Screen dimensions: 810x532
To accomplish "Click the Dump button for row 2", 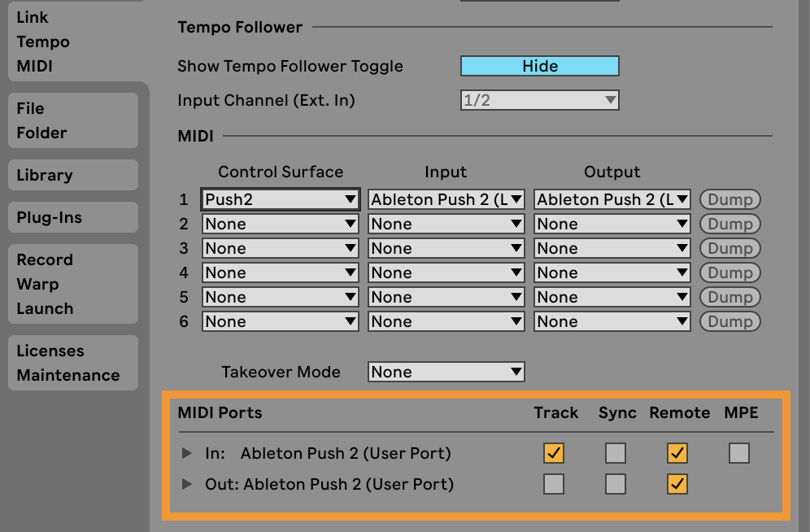I will point(730,224).
